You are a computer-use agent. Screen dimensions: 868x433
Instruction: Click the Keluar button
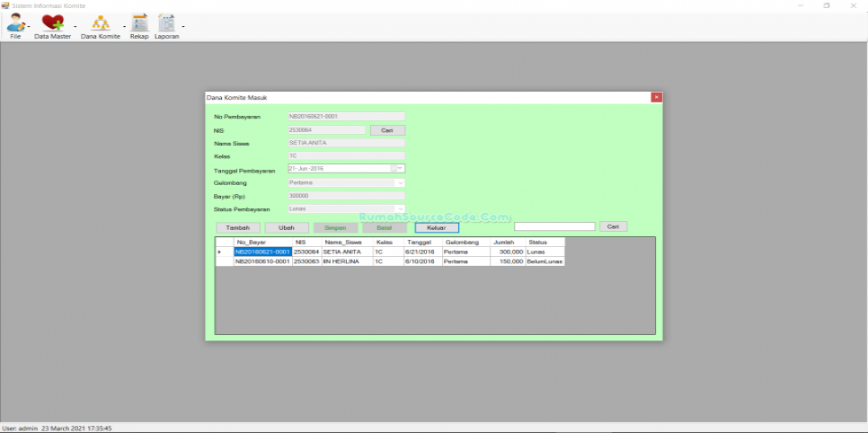click(x=437, y=228)
